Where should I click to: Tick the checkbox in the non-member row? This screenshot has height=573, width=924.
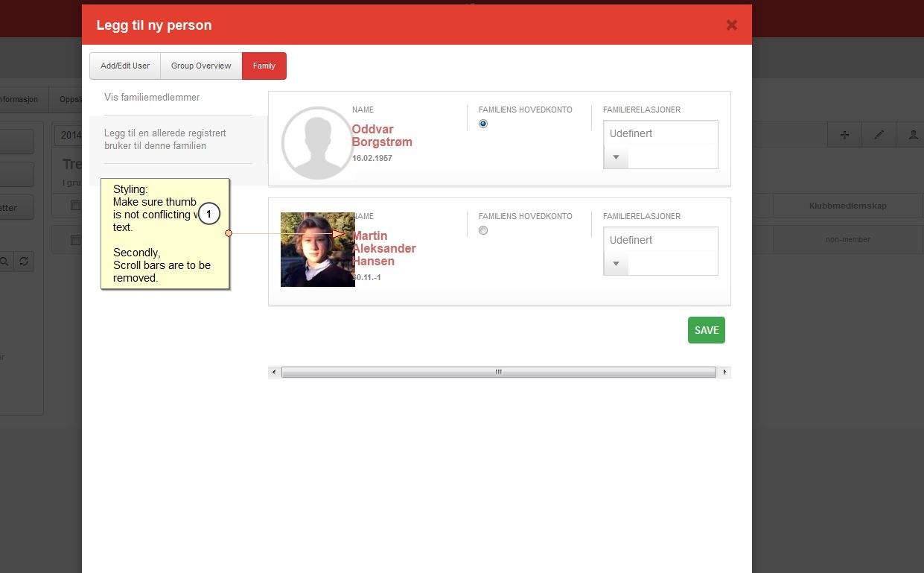point(75,240)
